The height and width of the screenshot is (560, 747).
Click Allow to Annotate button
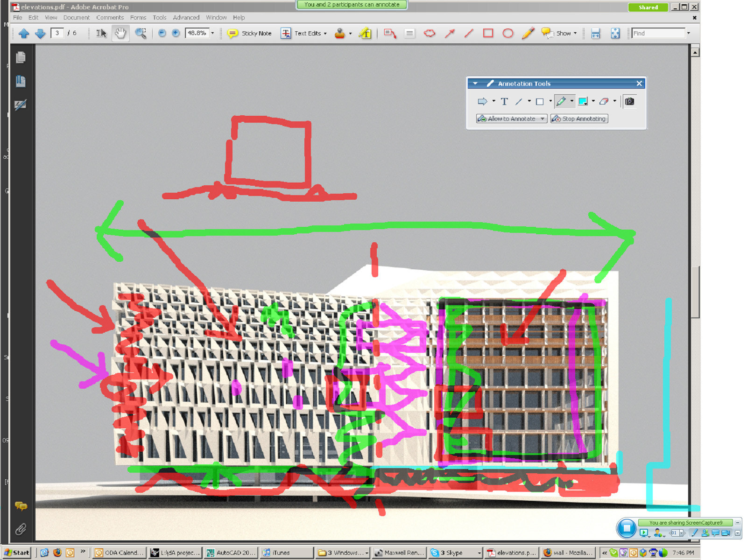(512, 119)
